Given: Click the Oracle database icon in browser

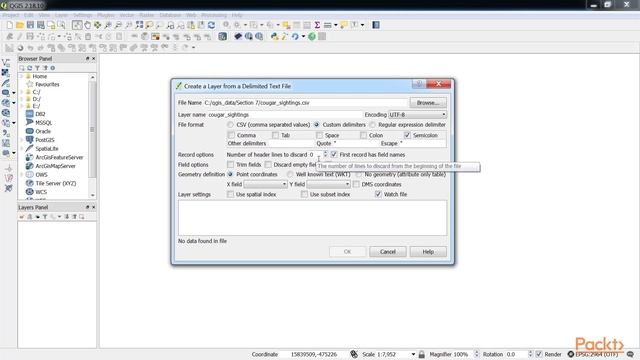Looking at the screenshot, I should pos(29,131).
